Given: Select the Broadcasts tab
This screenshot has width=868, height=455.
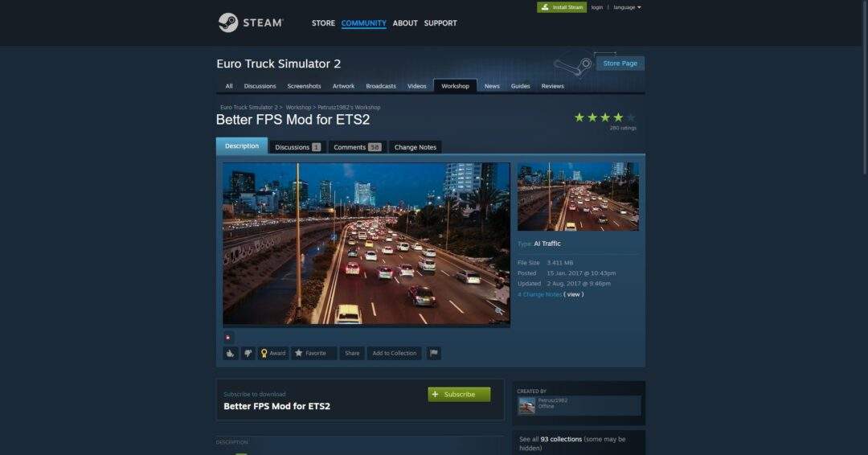Looking at the screenshot, I should pos(381,86).
